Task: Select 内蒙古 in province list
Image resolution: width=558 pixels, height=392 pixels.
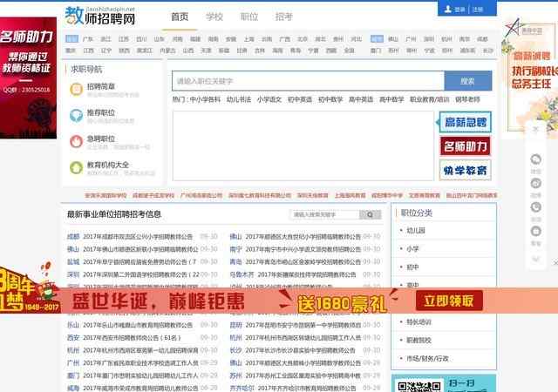Action: tap(167, 51)
